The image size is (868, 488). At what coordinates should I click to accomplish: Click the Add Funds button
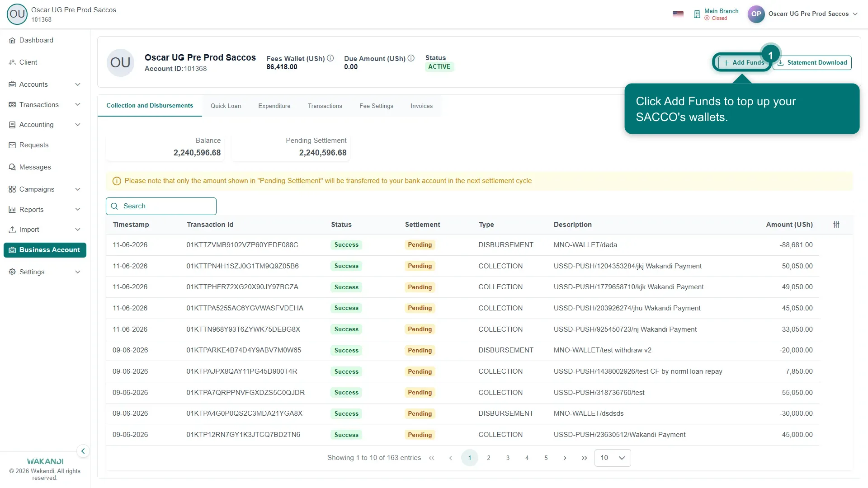[744, 63]
